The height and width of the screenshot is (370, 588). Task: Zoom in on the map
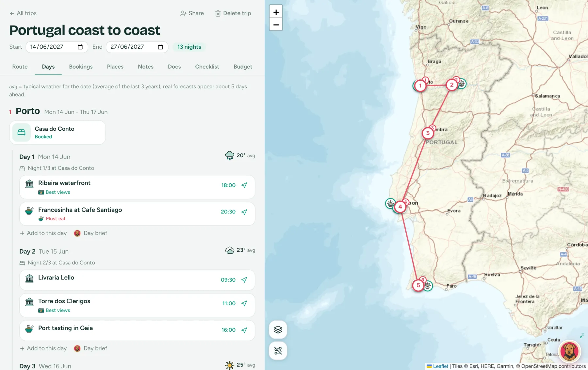(x=276, y=12)
